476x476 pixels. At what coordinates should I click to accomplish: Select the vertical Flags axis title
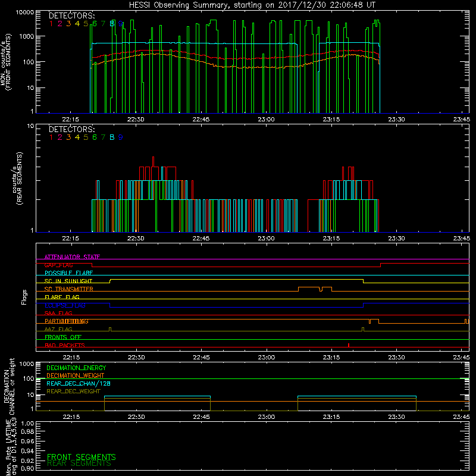click(24, 297)
